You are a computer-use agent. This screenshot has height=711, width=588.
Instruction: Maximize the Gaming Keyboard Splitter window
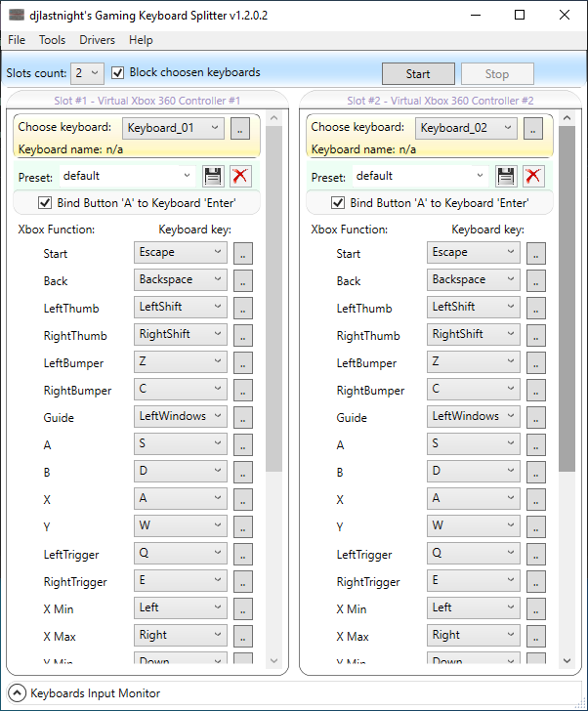tap(520, 15)
